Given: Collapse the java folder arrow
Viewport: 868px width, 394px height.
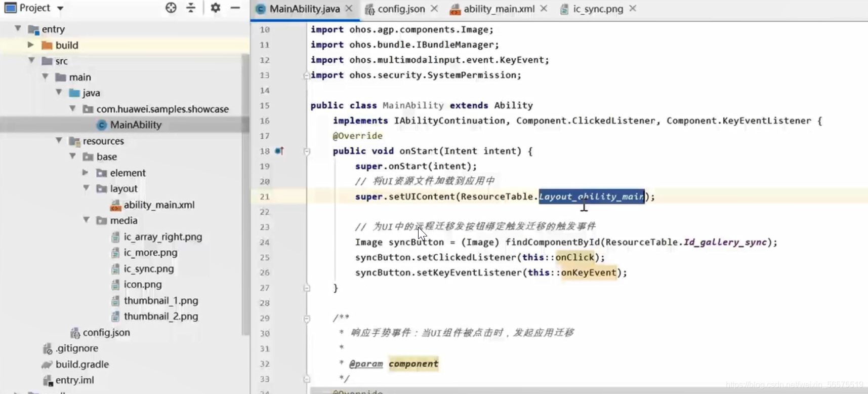Looking at the screenshot, I should click(59, 92).
